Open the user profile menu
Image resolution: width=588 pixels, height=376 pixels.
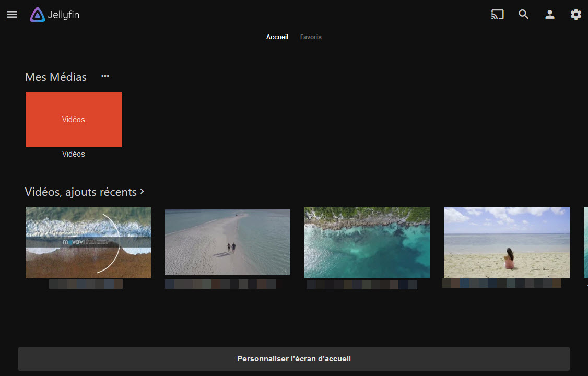549,15
